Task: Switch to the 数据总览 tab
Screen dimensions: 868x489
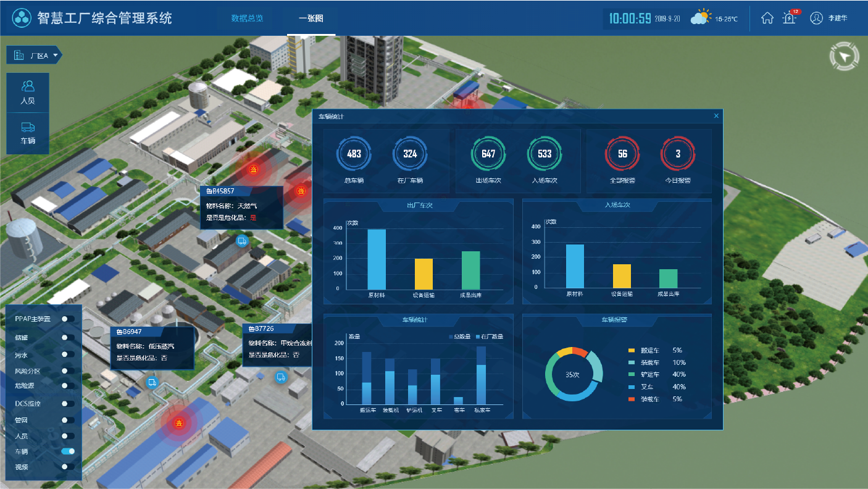Action: [x=246, y=19]
